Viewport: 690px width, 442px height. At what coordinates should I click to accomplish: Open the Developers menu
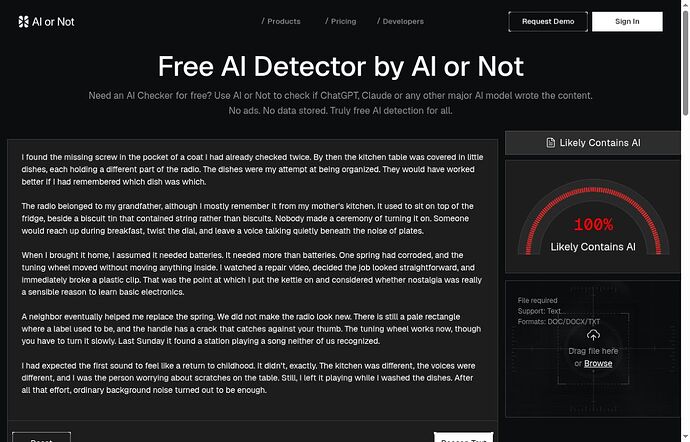tap(400, 21)
